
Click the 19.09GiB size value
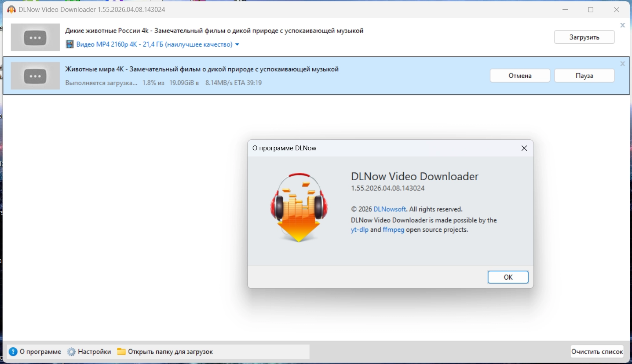coord(182,83)
